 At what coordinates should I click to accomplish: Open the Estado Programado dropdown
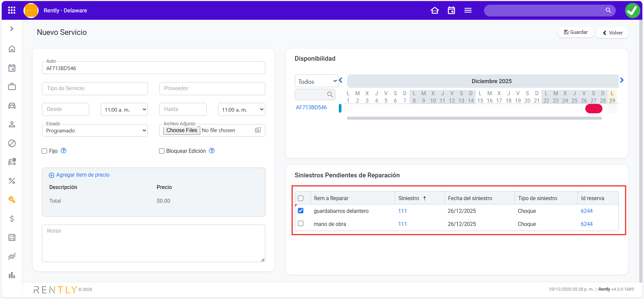[x=95, y=130]
